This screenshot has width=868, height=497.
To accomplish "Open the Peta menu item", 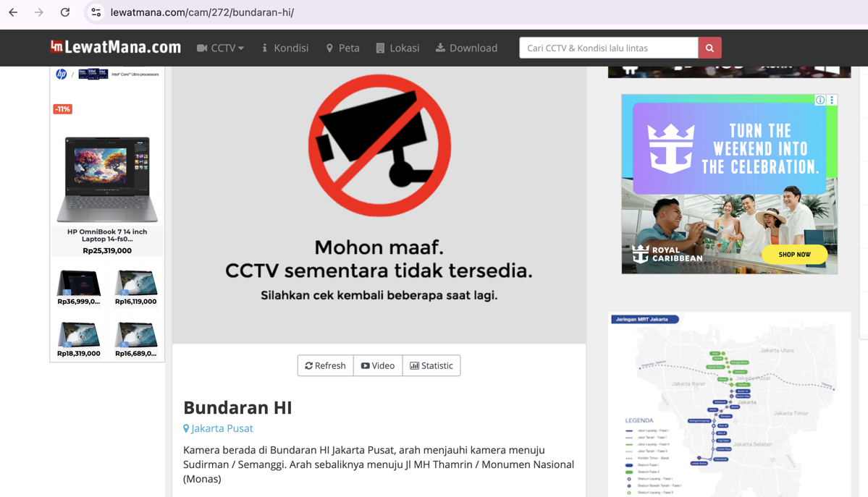I will pos(342,48).
